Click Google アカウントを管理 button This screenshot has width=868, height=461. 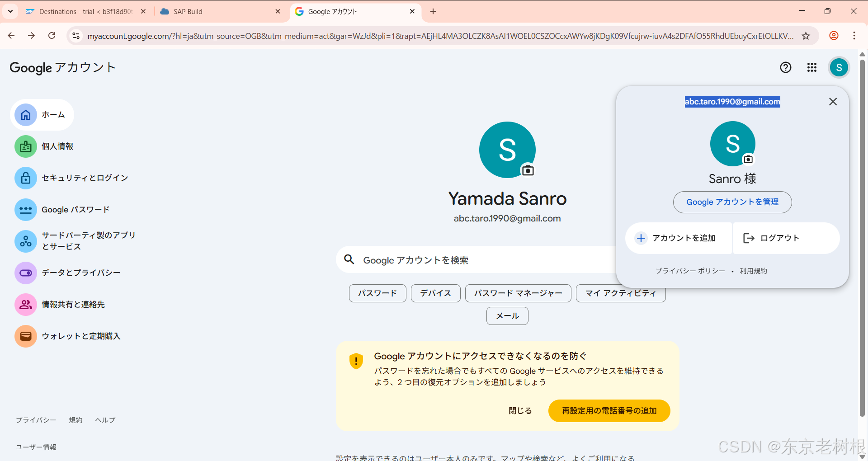tap(732, 202)
